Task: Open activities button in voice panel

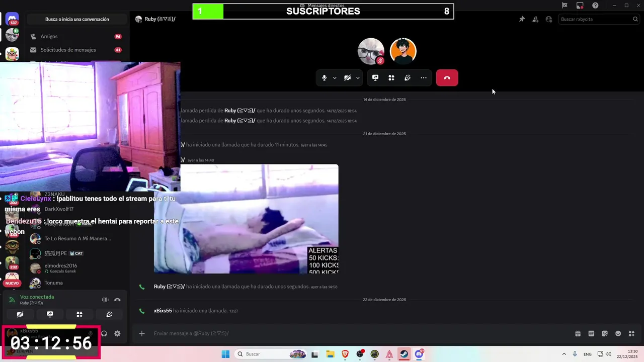Action: (x=79, y=314)
